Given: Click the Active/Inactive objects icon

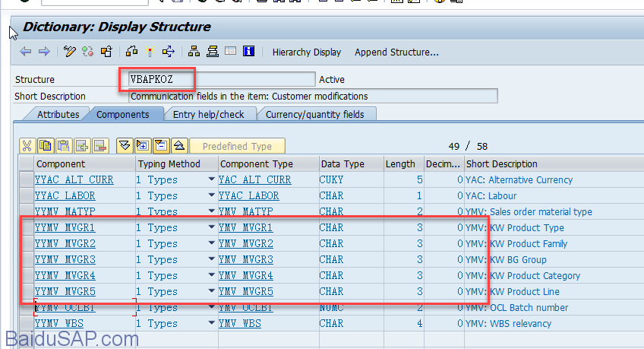Looking at the screenshot, I should (x=88, y=52).
